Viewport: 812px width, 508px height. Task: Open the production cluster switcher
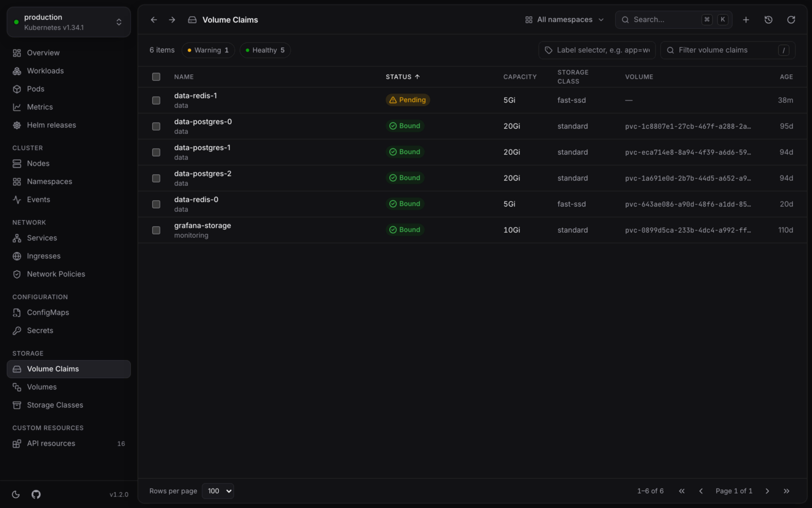(x=69, y=22)
